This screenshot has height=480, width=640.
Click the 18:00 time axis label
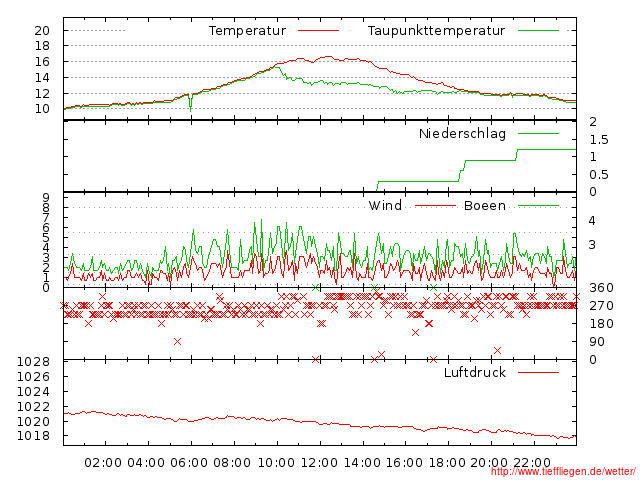[447, 463]
